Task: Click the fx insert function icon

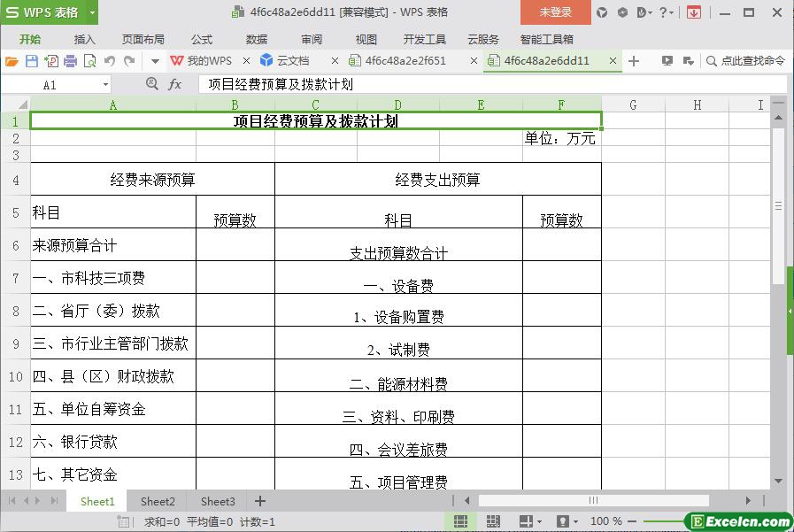Action: (x=174, y=84)
